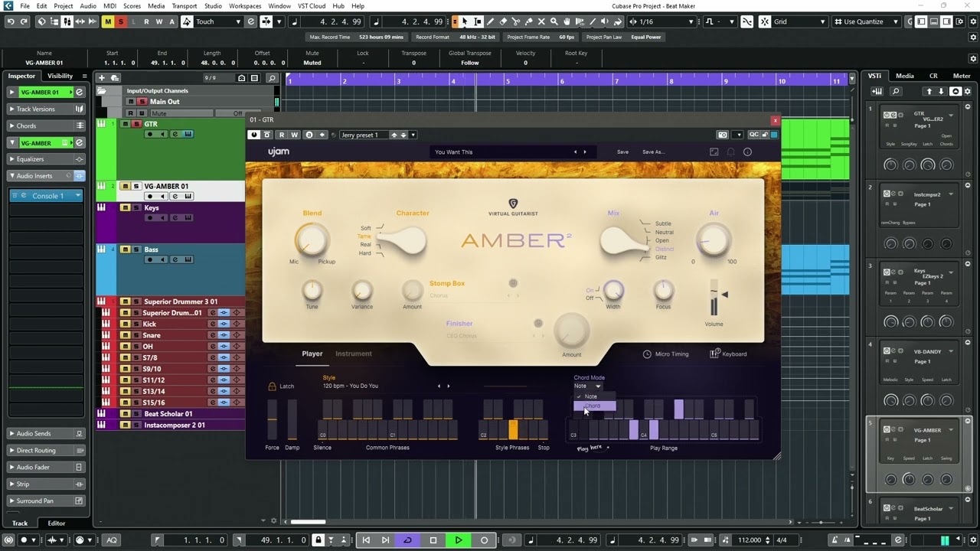Click the plugin snapshot camera icon
Image resolution: width=980 pixels, height=551 pixels.
pyautogui.click(x=722, y=135)
